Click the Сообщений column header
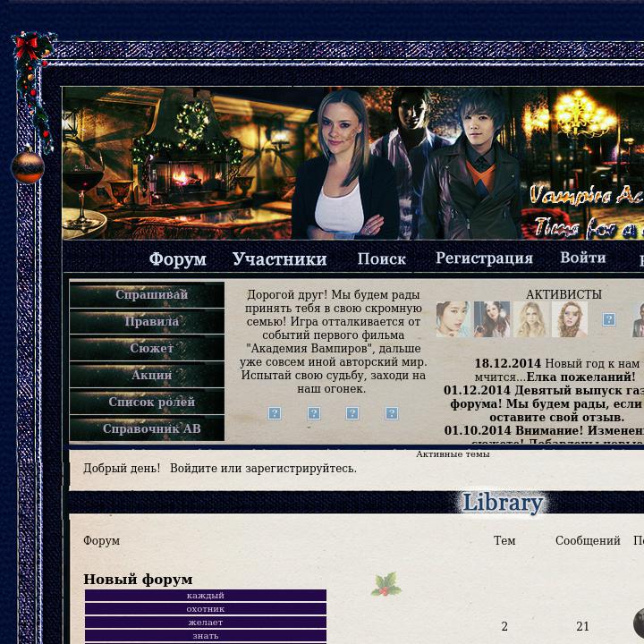 (x=588, y=540)
